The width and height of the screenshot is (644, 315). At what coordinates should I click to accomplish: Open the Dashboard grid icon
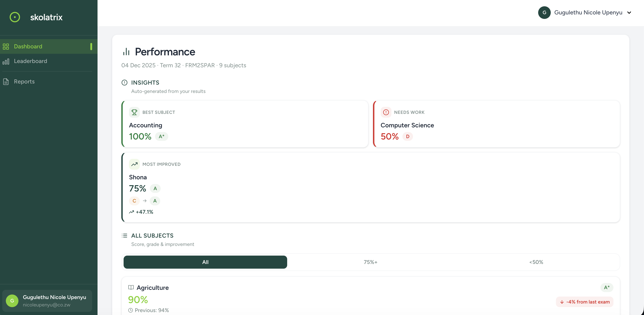[x=6, y=46]
